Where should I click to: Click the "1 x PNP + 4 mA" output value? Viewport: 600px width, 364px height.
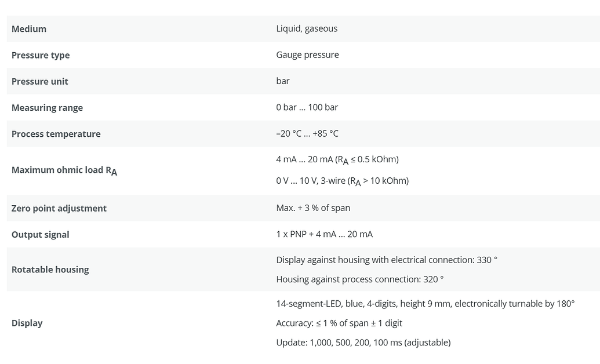(324, 234)
